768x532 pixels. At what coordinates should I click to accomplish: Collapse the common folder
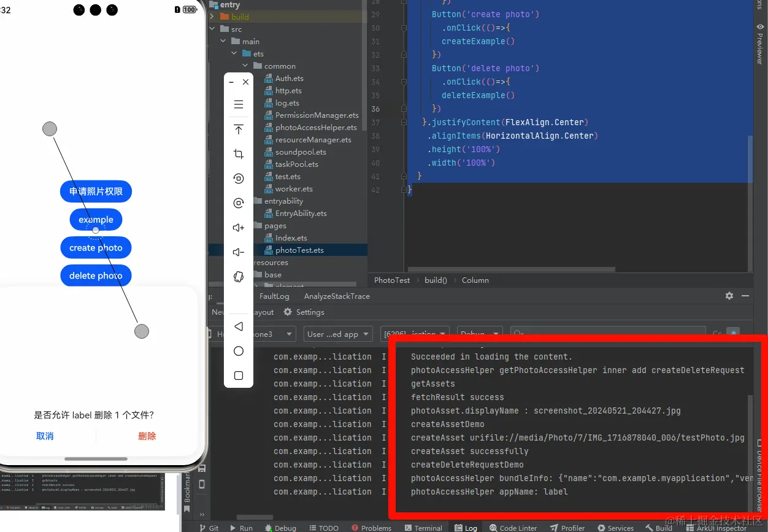(x=246, y=66)
